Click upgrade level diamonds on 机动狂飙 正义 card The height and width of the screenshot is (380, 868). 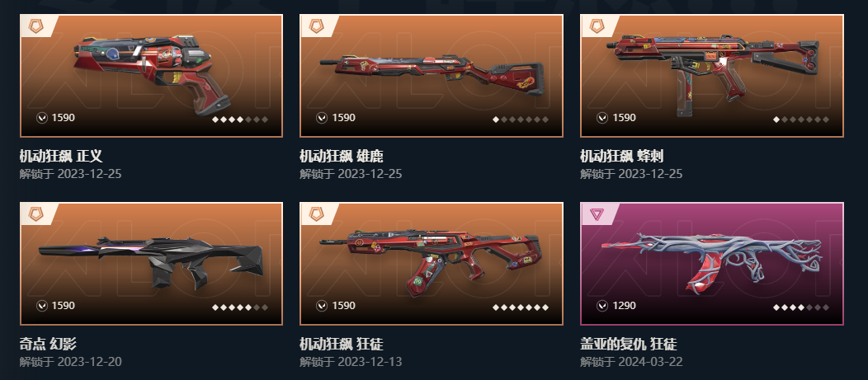click(240, 120)
